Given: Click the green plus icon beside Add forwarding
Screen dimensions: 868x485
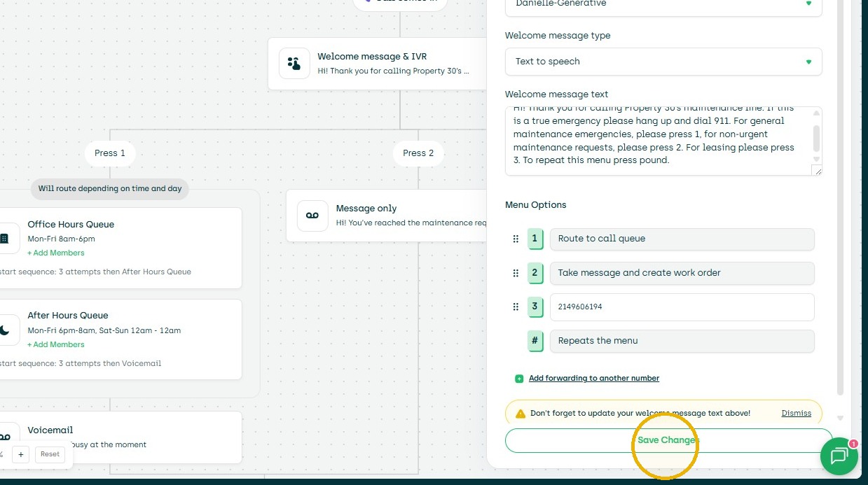Looking at the screenshot, I should (x=519, y=379).
